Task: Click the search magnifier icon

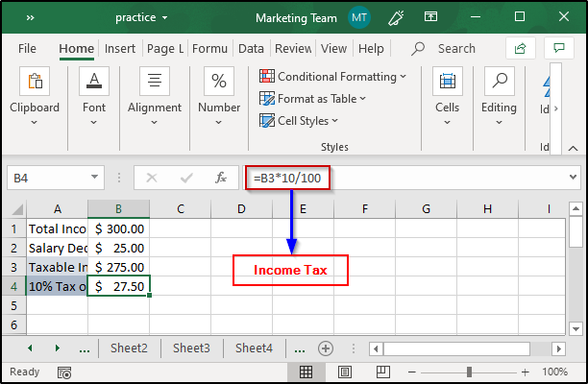Action: [x=417, y=49]
